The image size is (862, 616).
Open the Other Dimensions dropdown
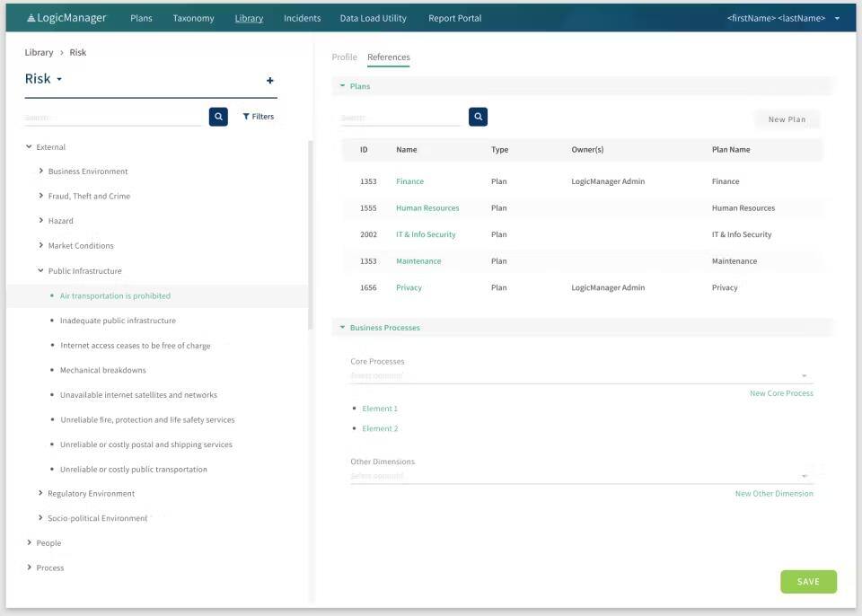(x=582, y=476)
